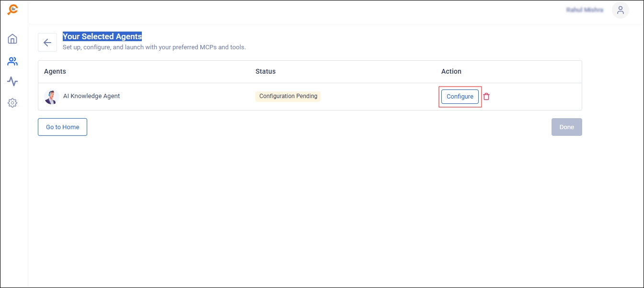Screen dimensions: 644x288
Task: Open the Activity monitor sidebar icon
Action: (12, 82)
